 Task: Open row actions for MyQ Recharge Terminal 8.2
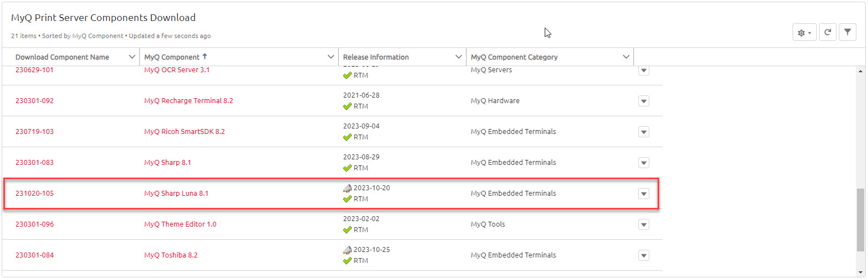pos(643,101)
